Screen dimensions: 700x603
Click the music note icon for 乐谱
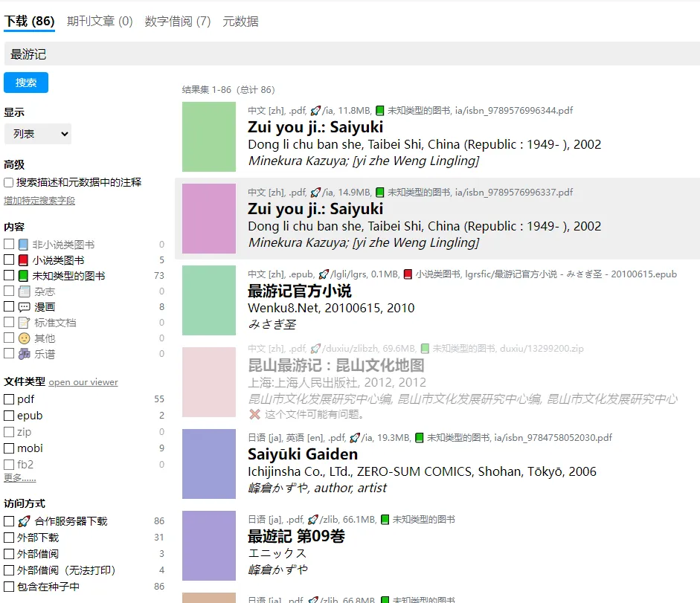point(24,354)
